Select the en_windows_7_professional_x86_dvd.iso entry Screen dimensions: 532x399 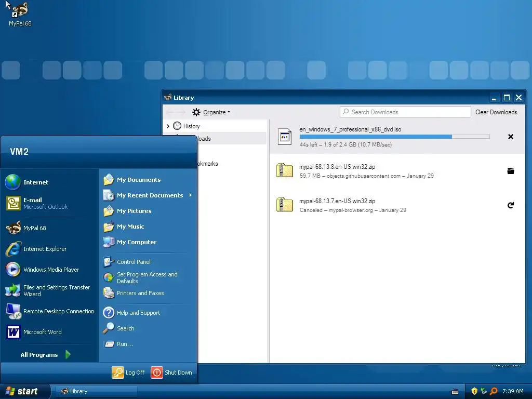click(397, 137)
